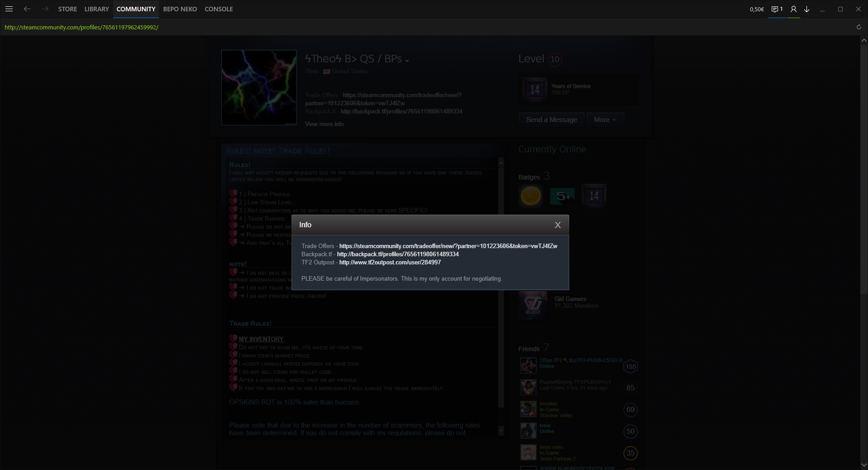Switch to the LIBRARY tab
This screenshot has width=868, height=470.
click(x=96, y=9)
